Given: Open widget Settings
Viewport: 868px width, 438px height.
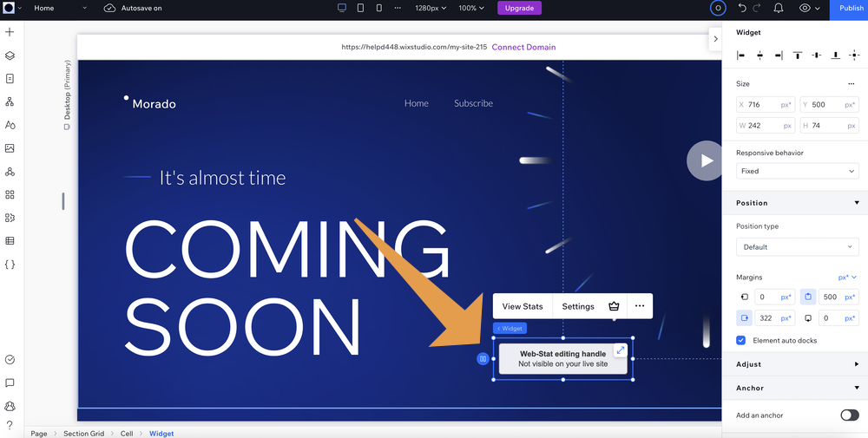Looking at the screenshot, I should point(578,306).
